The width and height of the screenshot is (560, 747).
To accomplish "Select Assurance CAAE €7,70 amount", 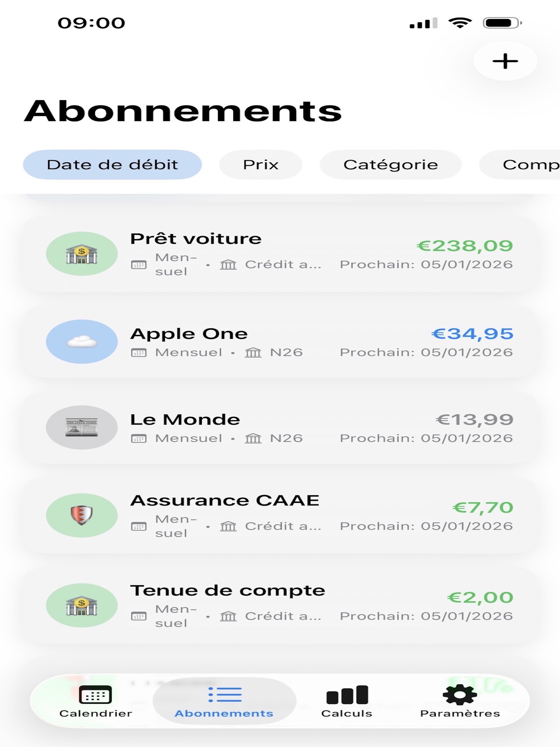I will click(483, 507).
